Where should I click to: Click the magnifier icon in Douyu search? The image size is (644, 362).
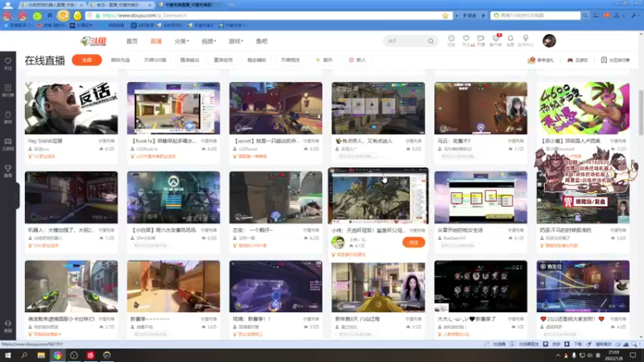pos(431,41)
